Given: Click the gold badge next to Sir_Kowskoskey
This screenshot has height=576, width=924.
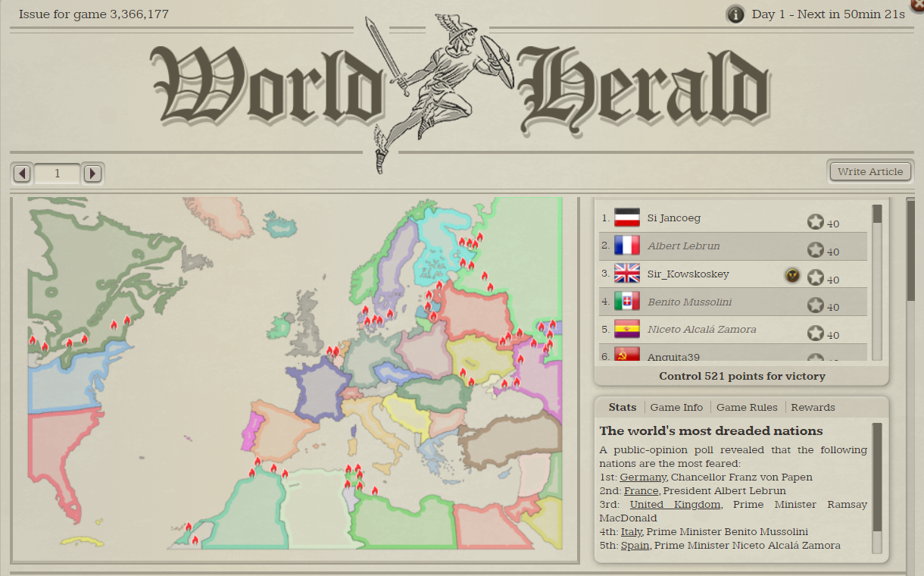Looking at the screenshot, I should (x=792, y=275).
